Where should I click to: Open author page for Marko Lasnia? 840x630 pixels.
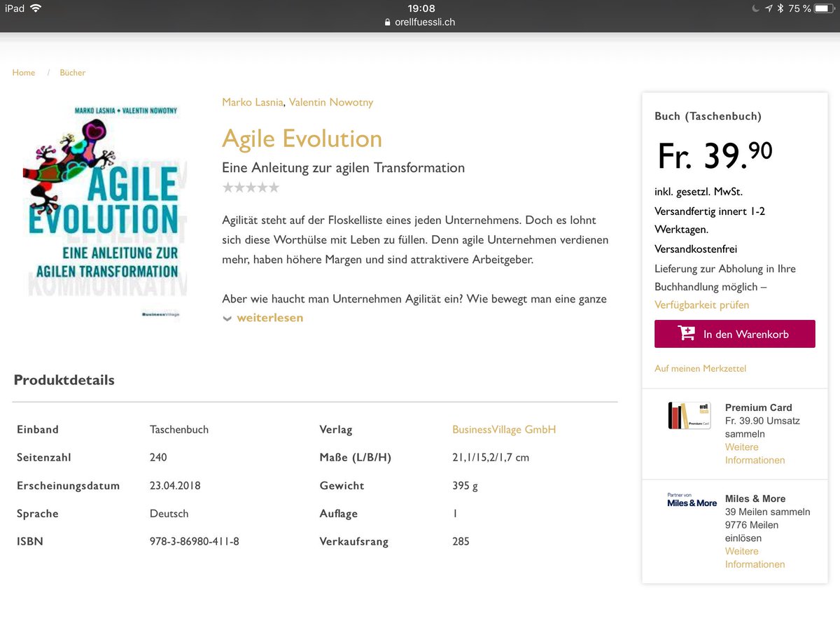click(x=252, y=101)
